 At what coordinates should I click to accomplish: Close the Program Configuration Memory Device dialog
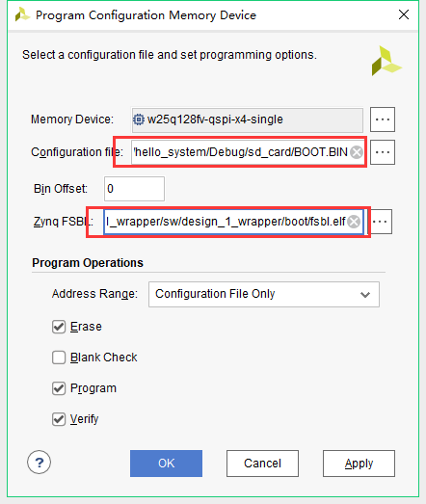[404, 14]
